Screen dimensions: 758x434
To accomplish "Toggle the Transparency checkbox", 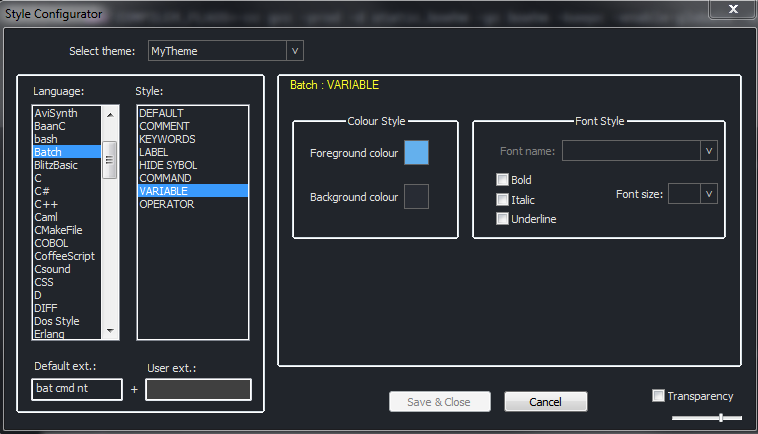I will (x=658, y=396).
